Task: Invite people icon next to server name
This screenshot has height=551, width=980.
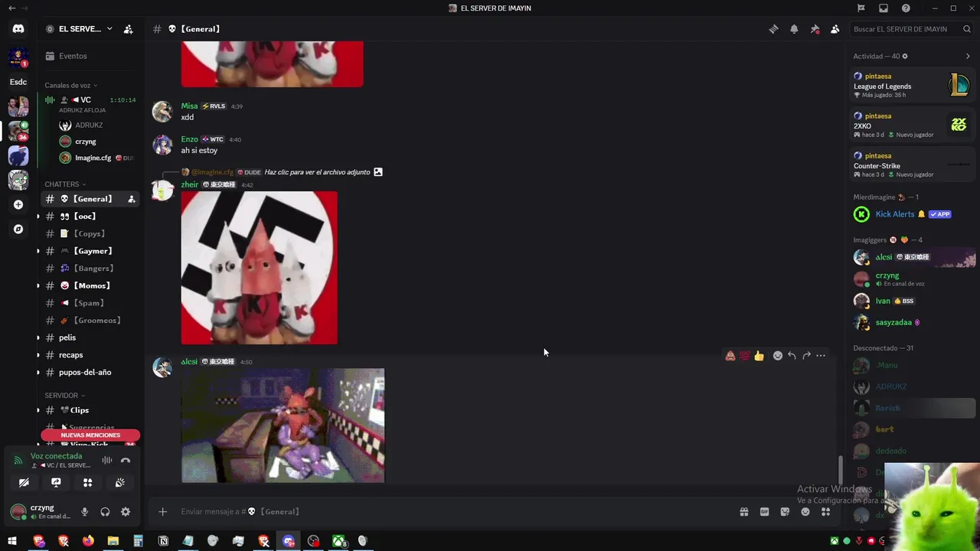Action: point(129,29)
